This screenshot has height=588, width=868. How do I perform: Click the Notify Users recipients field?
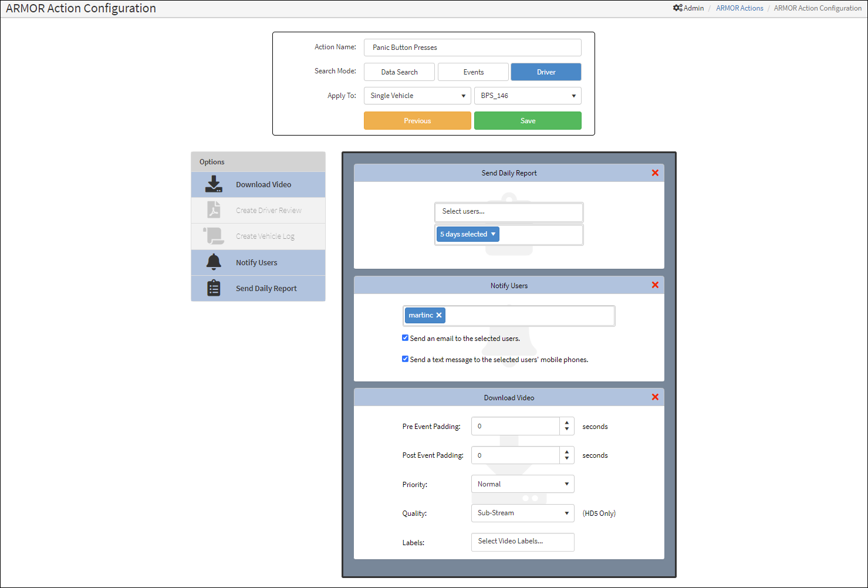[x=509, y=316]
